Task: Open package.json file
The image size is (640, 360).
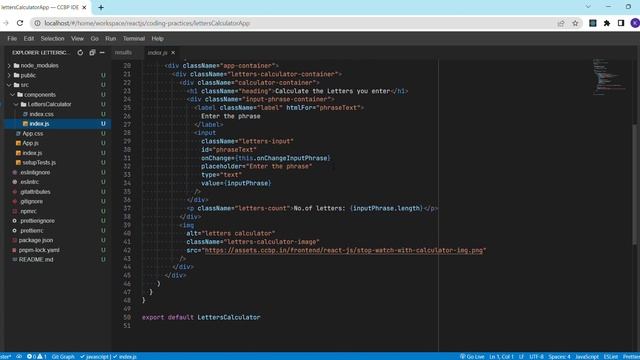Action: pos(36,240)
